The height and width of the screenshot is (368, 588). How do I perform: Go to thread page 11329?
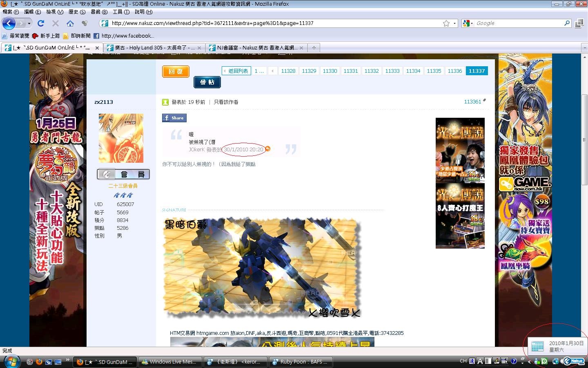click(309, 71)
